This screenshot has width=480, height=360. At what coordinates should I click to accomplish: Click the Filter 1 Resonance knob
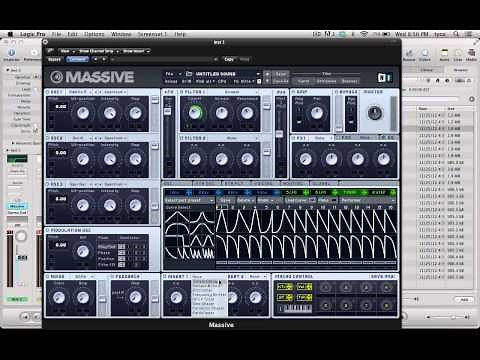point(247,113)
